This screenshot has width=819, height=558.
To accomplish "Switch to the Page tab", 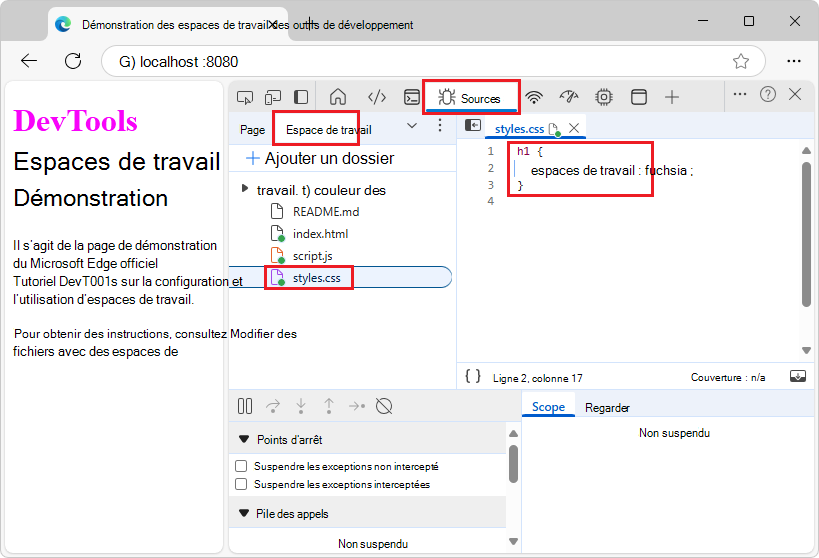I will [x=252, y=130].
